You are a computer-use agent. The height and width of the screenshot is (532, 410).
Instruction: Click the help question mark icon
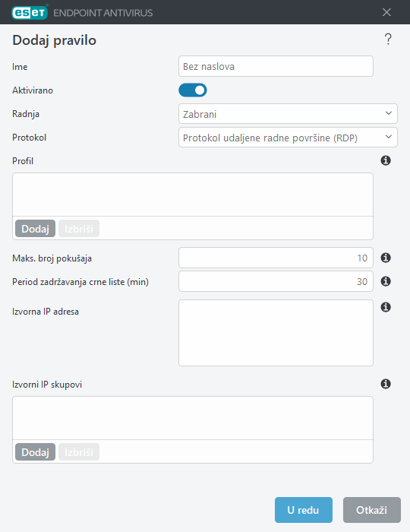388,40
